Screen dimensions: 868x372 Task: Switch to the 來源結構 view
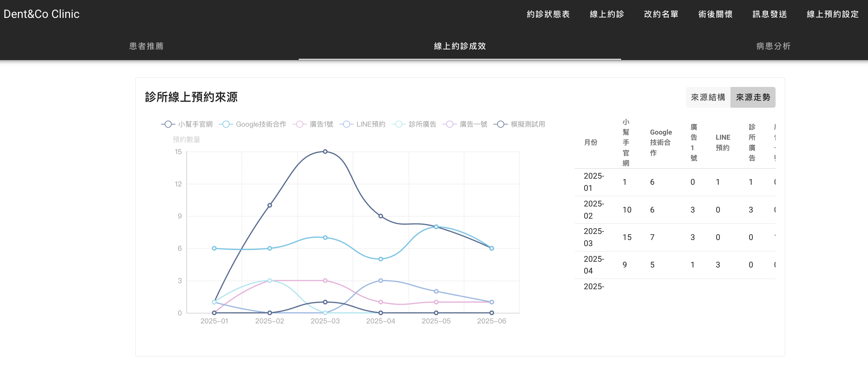pos(707,97)
